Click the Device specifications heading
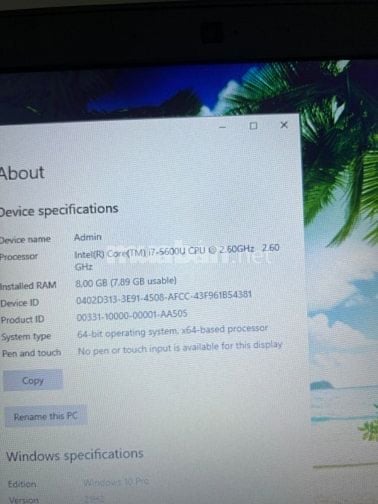 point(59,210)
